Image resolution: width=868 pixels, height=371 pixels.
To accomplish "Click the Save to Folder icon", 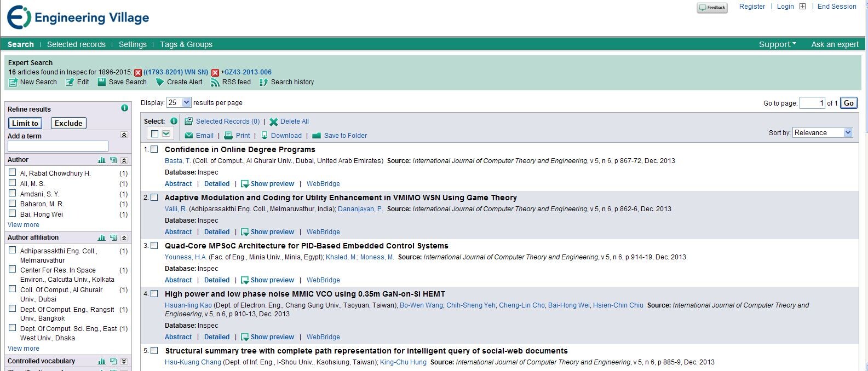I will [x=317, y=136].
